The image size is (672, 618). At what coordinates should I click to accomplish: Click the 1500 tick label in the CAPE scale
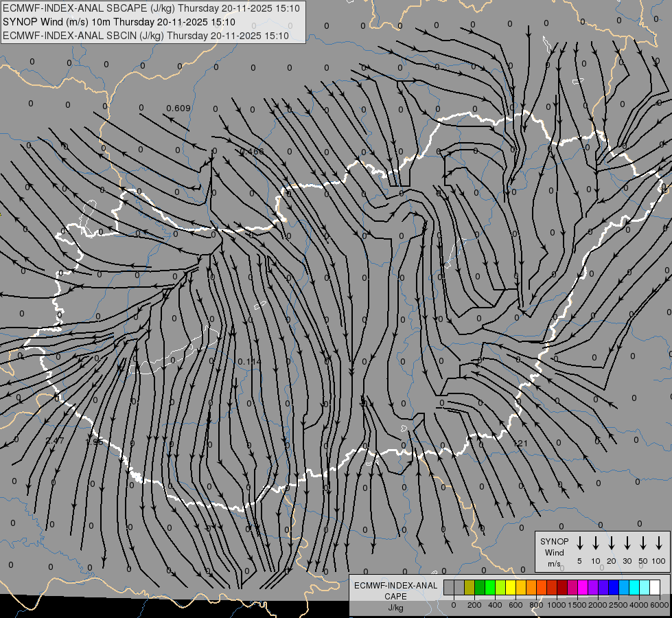[x=577, y=605]
